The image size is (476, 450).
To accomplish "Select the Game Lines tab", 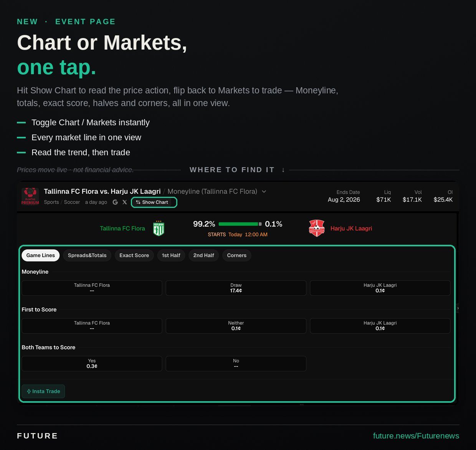I will click(41, 256).
